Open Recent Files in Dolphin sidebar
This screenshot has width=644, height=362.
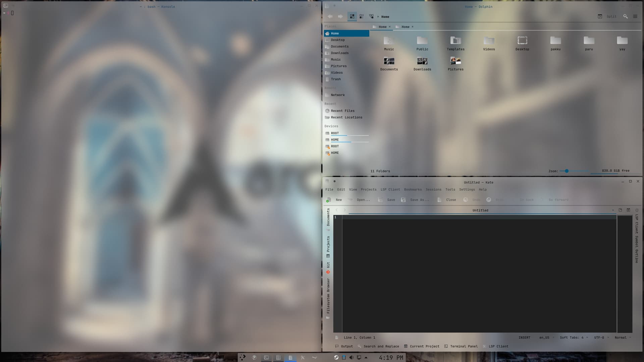[342, 111]
